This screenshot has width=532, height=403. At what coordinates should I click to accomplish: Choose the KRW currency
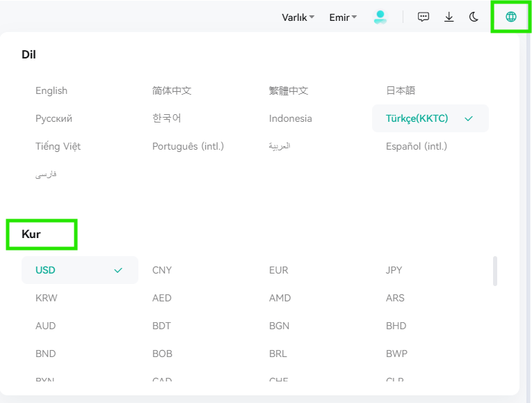point(47,298)
